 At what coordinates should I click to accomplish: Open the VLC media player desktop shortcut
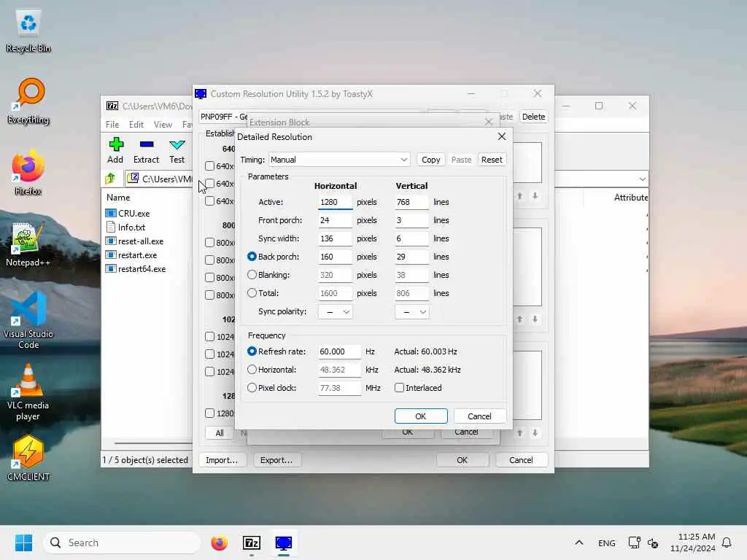pyautogui.click(x=28, y=392)
